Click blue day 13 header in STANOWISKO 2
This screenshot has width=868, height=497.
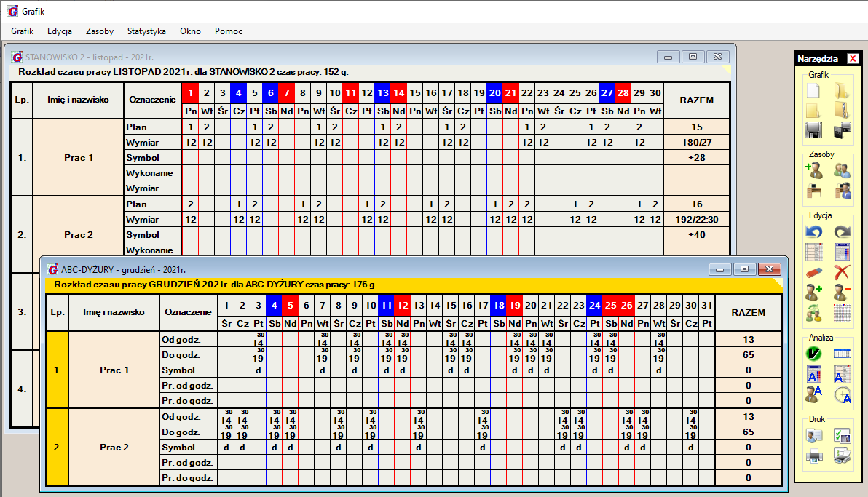(383, 92)
